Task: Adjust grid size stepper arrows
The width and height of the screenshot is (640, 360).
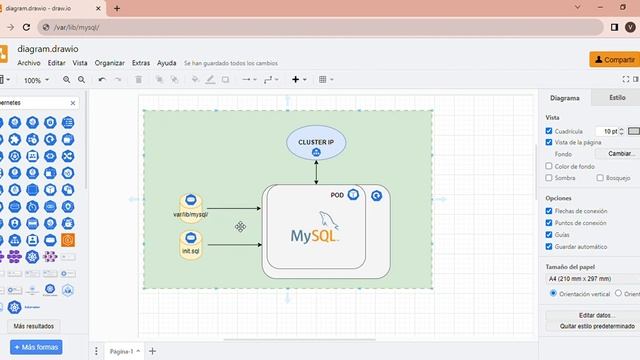Action: coord(621,131)
